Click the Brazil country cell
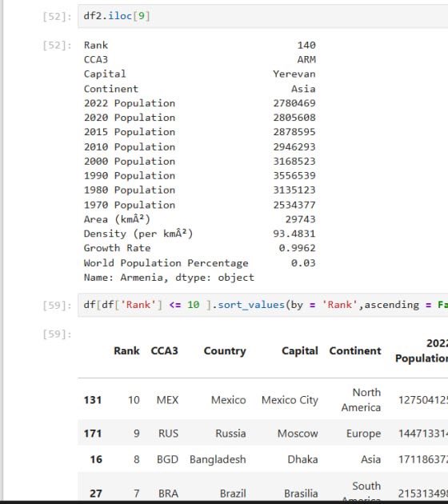This screenshot has height=504, width=448. (x=233, y=494)
